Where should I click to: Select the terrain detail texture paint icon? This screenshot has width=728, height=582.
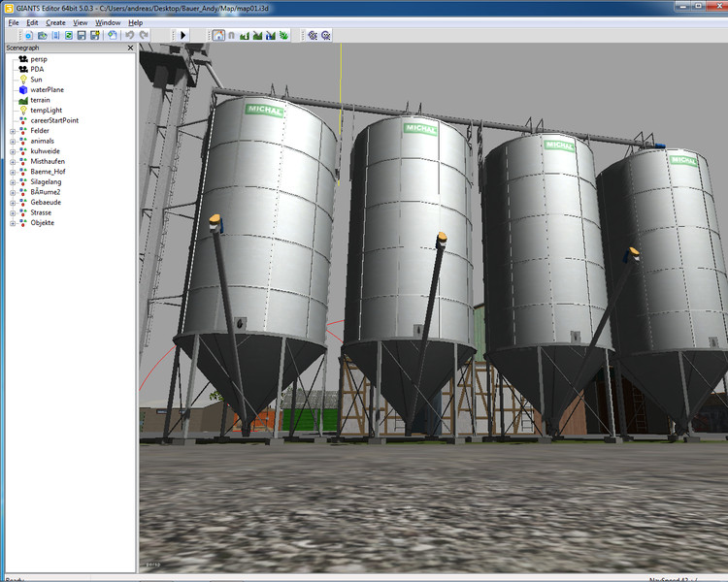(257, 35)
